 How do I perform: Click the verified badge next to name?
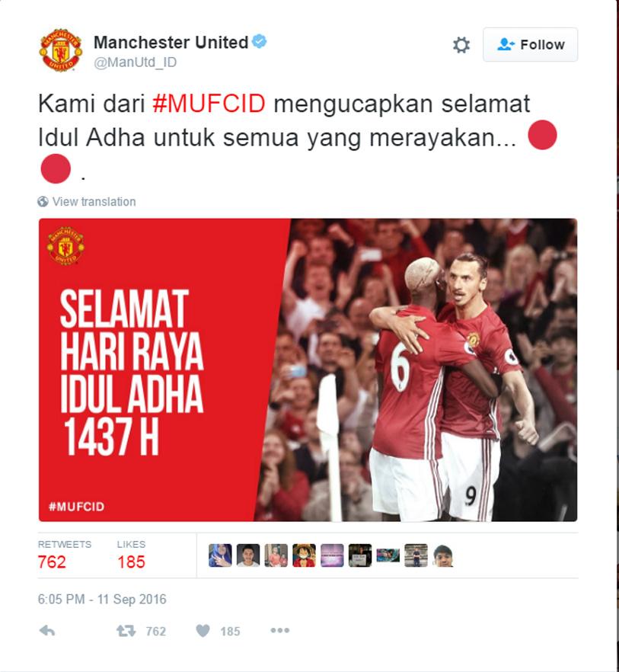259,42
